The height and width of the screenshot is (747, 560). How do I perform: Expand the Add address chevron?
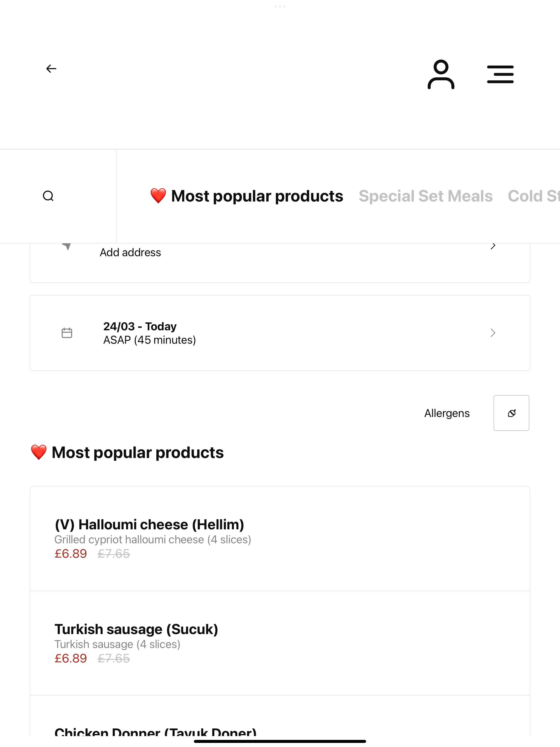click(x=493, y=246)
